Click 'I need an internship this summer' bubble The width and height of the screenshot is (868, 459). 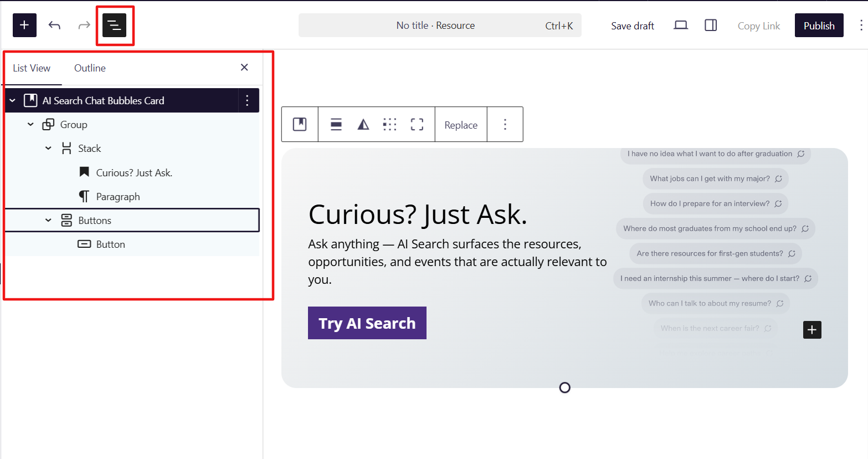(716, 278)
